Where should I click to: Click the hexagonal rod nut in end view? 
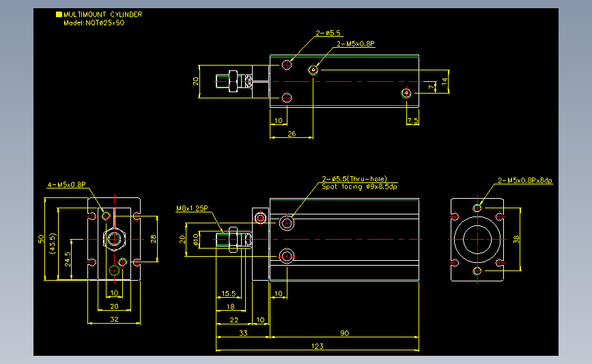(114, 239)
